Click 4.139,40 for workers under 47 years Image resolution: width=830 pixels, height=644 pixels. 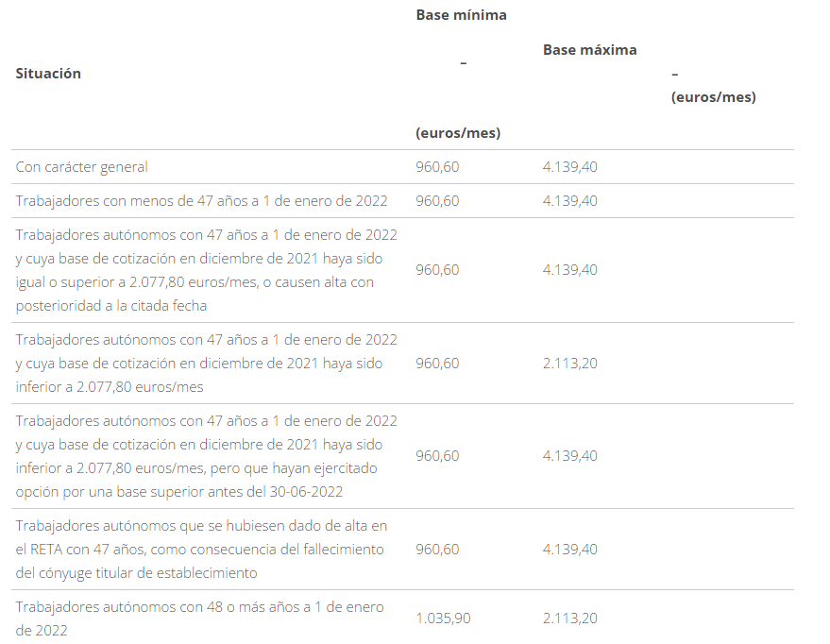click(569, 201)
